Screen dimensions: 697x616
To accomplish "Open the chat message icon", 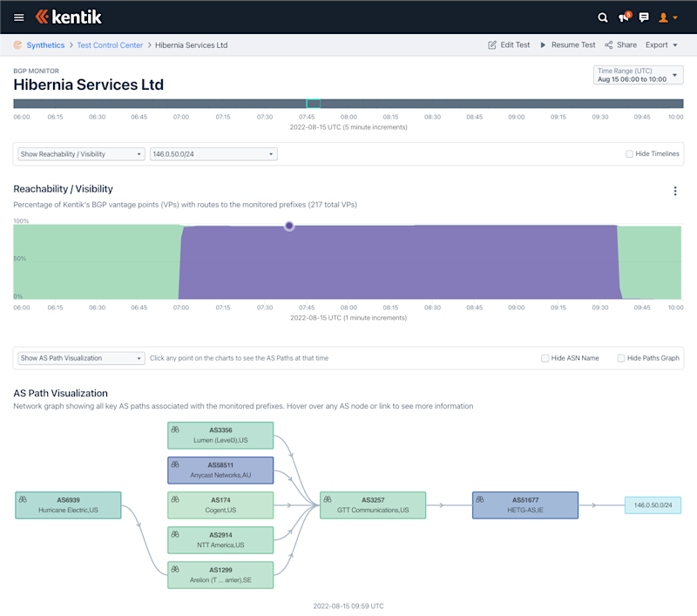I will pos(644,17).
